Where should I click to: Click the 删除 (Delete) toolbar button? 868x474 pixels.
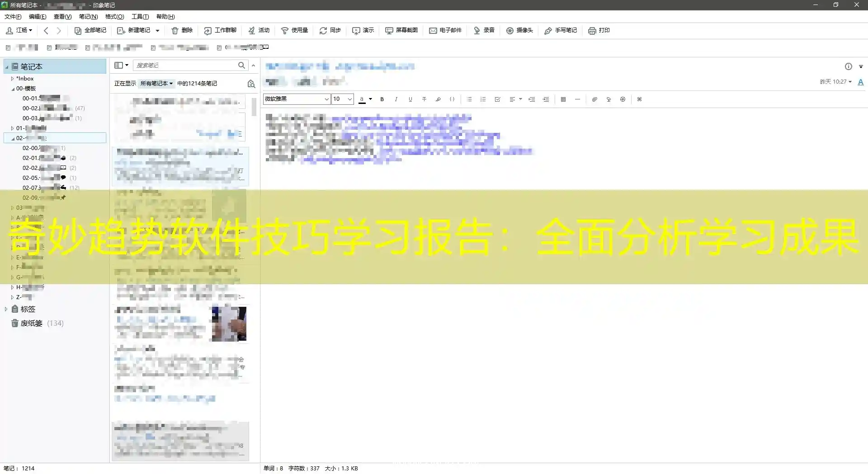coord(182,30)
